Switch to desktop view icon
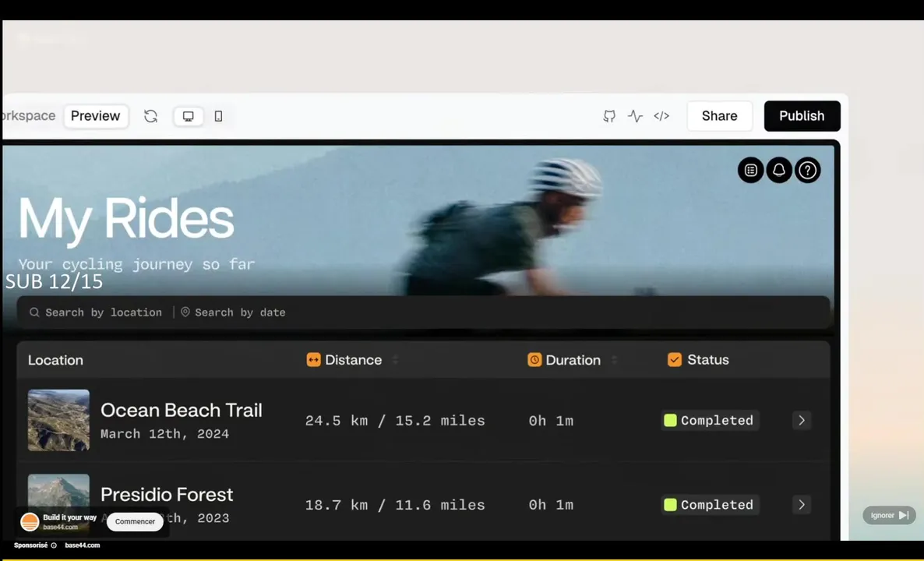This screenshot has height=561, width=924. coord(189,116)
